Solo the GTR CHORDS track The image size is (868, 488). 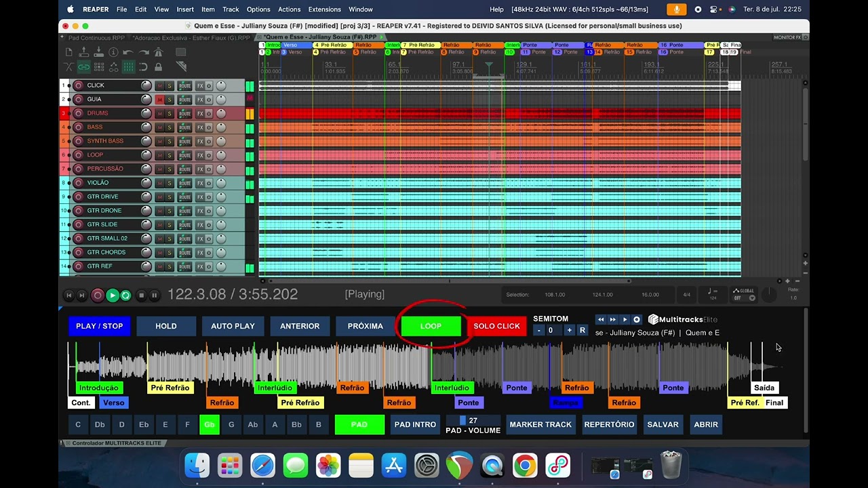click(170, 252)
